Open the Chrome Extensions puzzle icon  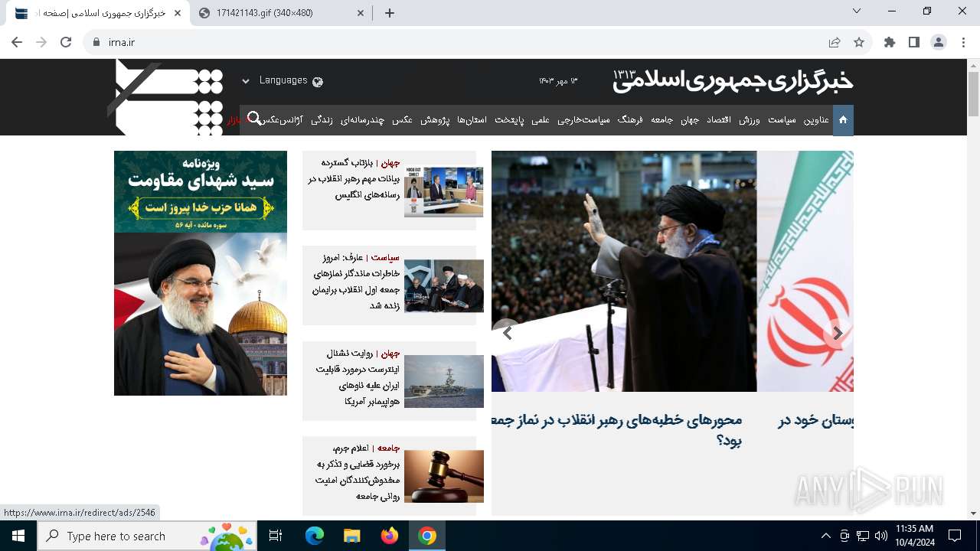point(890,42)
